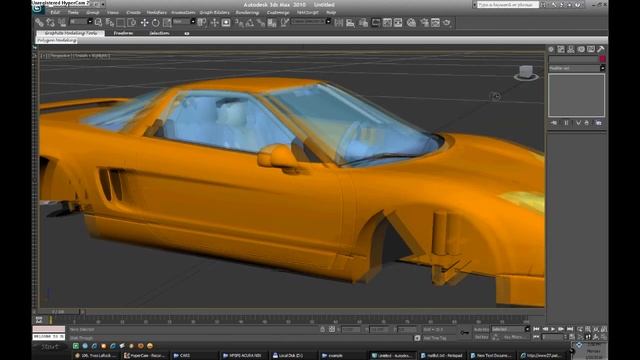Open the Modifiers menu
640x360 pixels.
156,13
